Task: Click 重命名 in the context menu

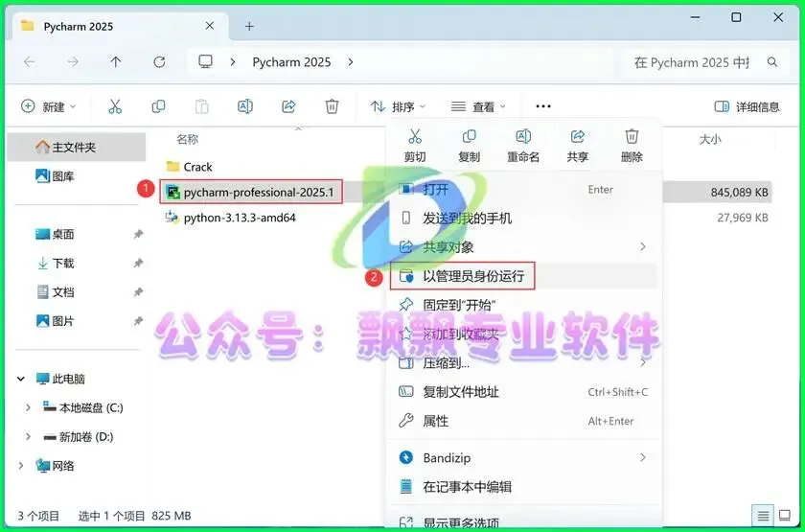Action: point(523,146)
